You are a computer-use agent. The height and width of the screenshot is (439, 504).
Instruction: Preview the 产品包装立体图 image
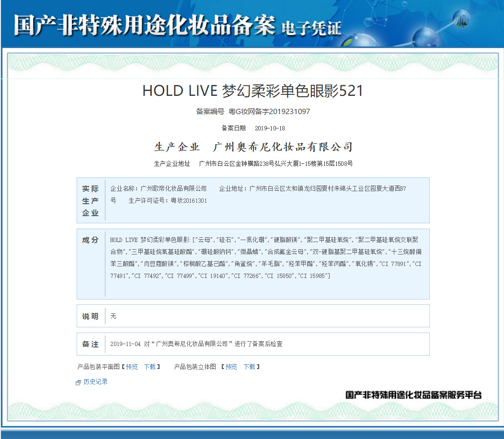pos(231,367)
